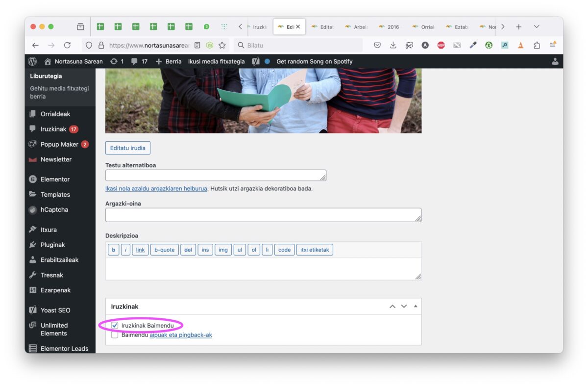This screenshot has width=588, height=386.
Task: Click the itxi etiketak button
Action: pyautogui.click(x=315, y=250)
